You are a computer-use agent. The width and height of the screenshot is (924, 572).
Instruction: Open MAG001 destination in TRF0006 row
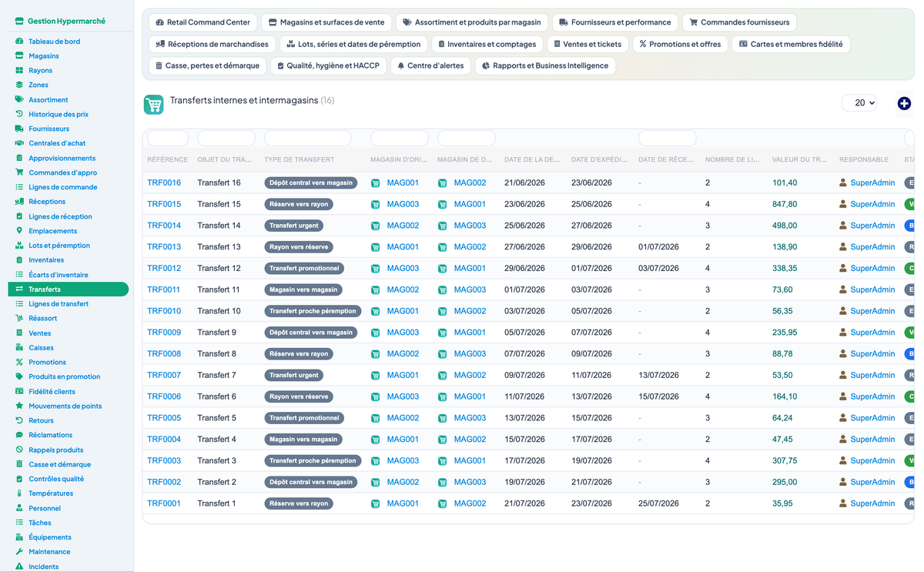470,396
